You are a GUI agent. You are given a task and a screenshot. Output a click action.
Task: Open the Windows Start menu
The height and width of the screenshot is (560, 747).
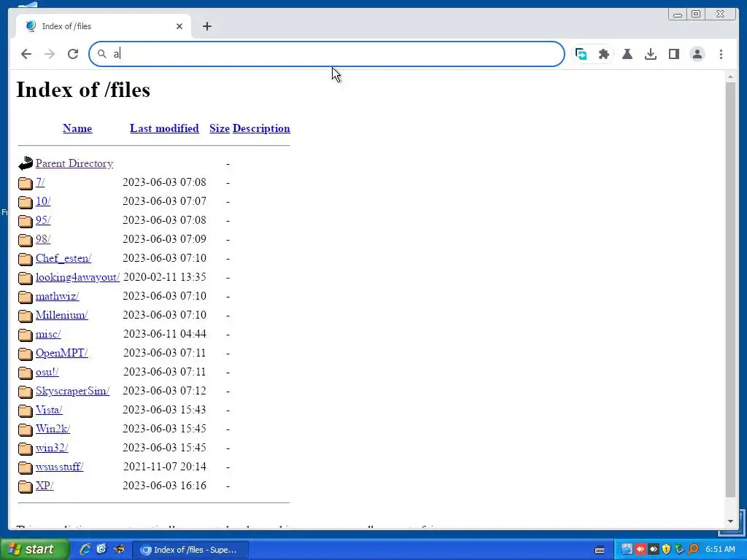[x=34, y=550]
